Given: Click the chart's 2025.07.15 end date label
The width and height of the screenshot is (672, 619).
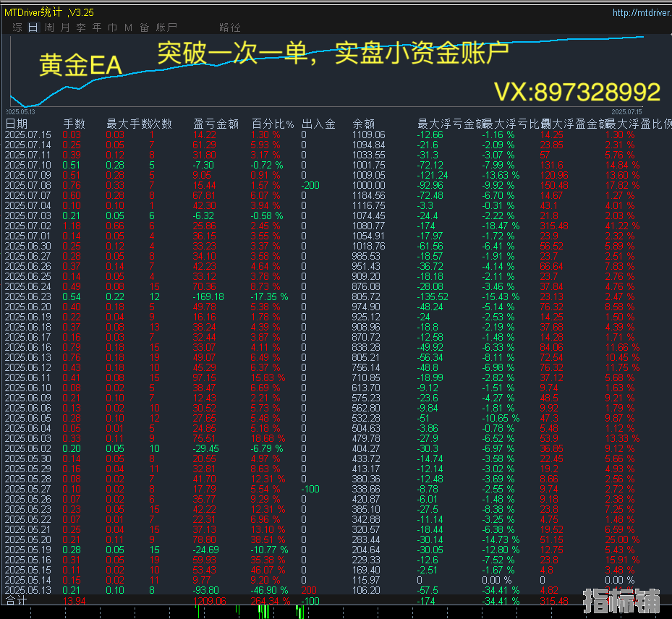Looking at the screenshot, I should 627,112.
